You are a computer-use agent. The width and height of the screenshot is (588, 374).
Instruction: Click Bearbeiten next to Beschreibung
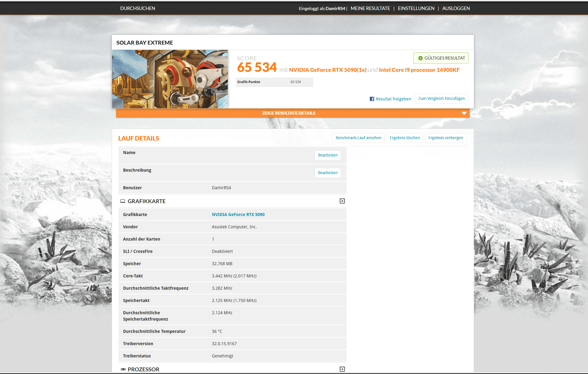(x=328, y=173)
